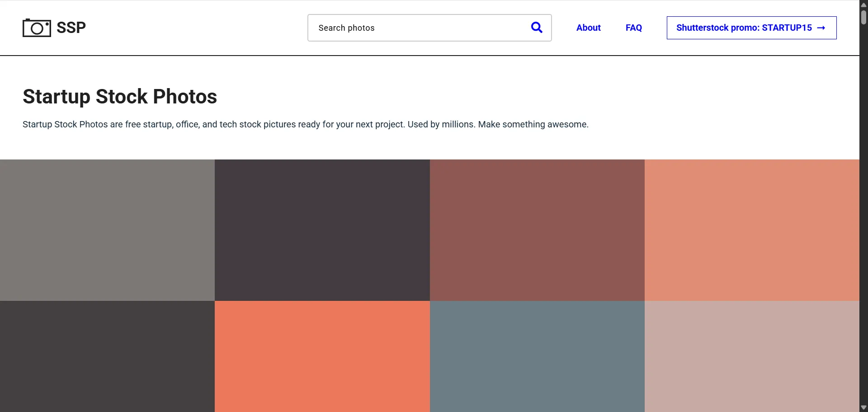Open the slate blue-gray photo thumbnail

click(537, 356)
